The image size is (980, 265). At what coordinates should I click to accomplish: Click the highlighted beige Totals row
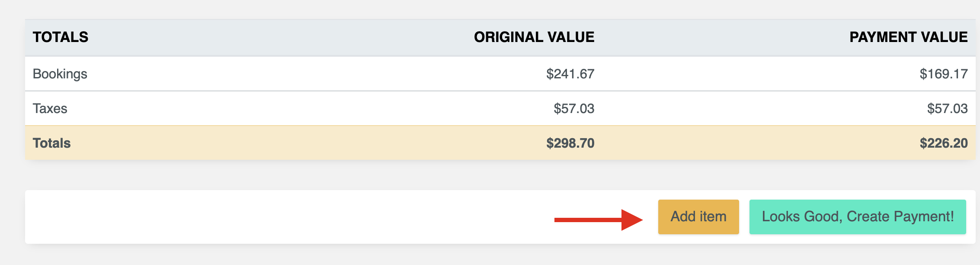pos(500,143)
